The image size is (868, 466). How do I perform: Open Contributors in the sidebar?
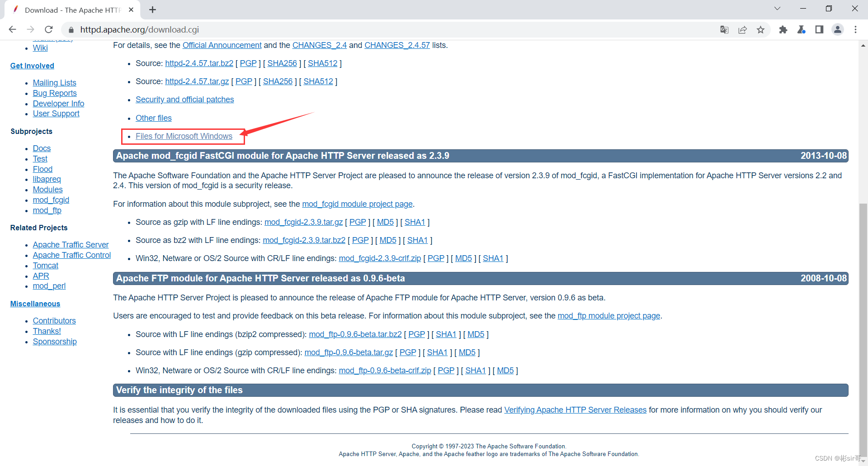[54, 321]
